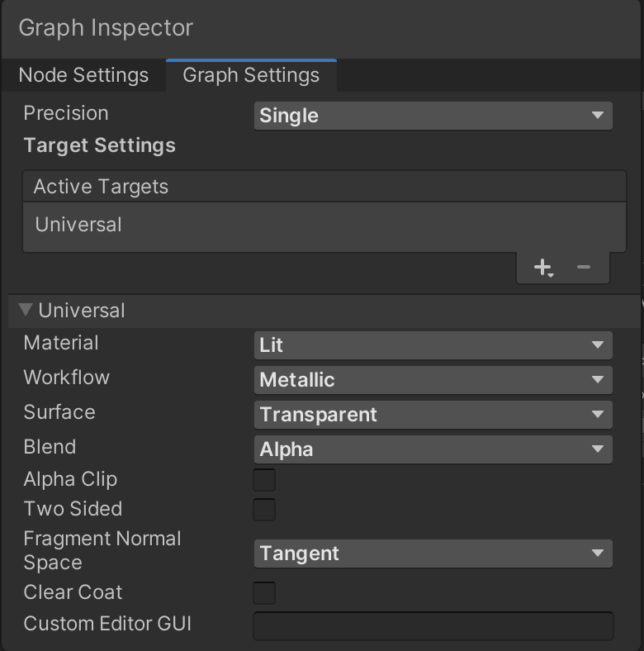Viewport: 644px width, 651px height.
Task: Collapse the Universal section foldout triangle
Action: pos(26,311)
